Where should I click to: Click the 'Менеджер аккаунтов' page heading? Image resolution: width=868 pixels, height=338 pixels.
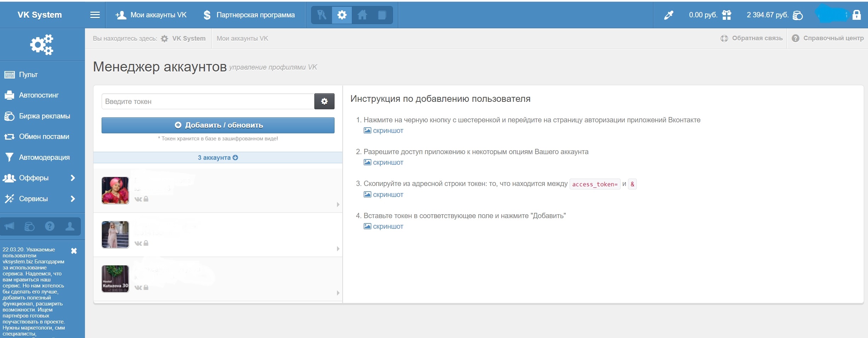point(160,66)
